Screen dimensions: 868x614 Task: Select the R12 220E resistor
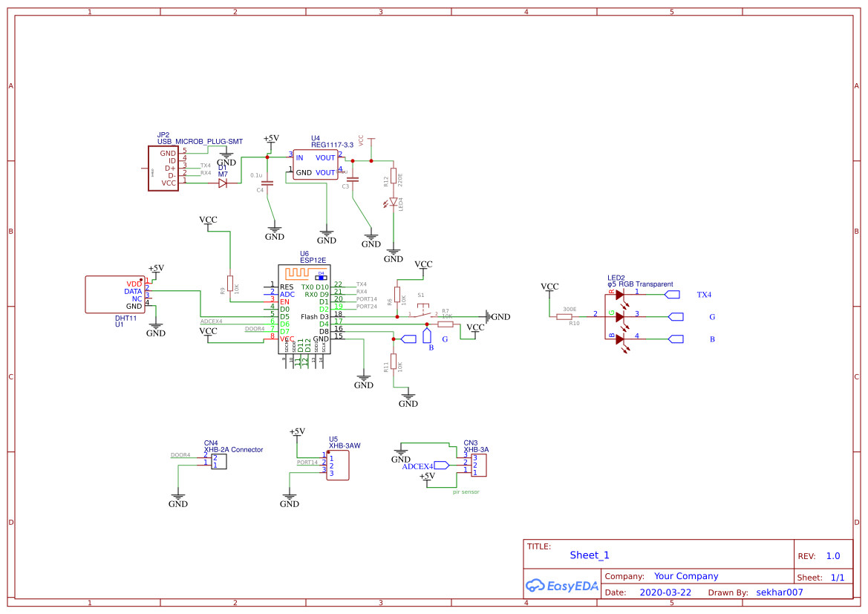(x=394, y=176)
